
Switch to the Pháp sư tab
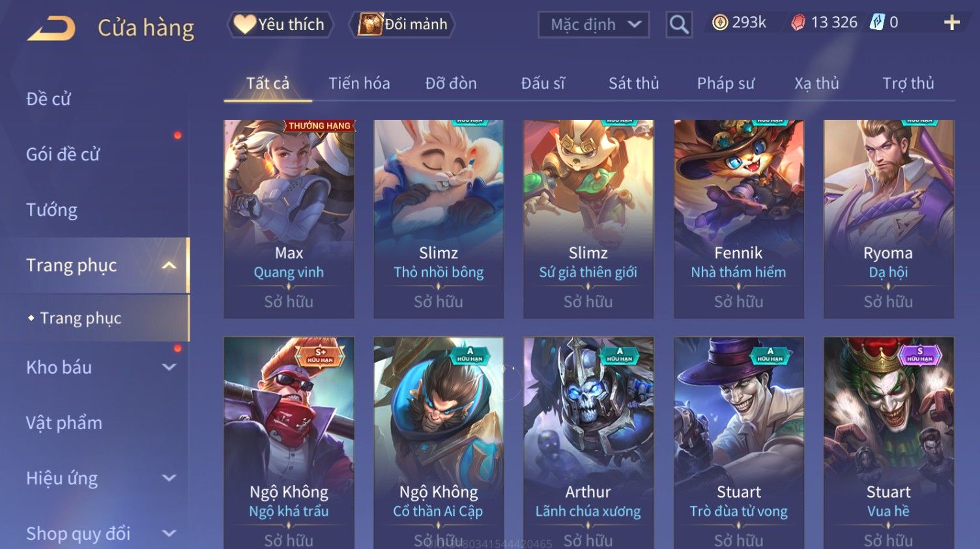tap(725, 83)
